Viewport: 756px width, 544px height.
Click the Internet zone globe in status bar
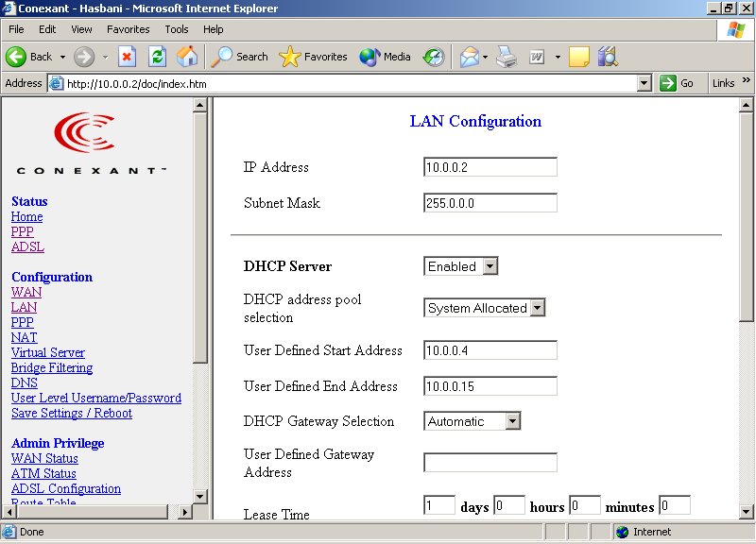623,532
